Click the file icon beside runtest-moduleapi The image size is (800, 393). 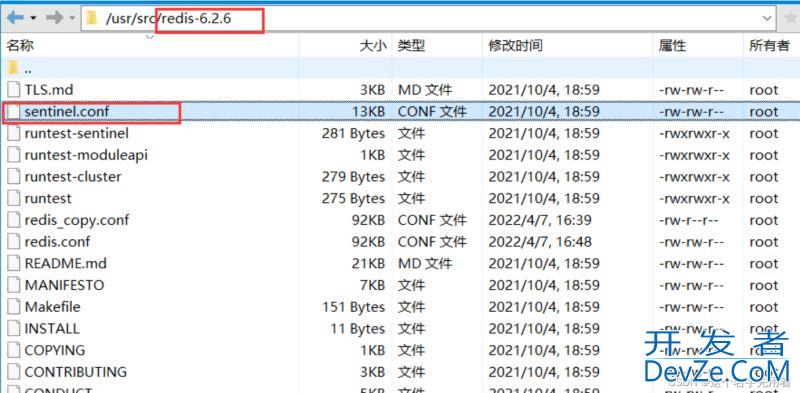[x=14, y=155]
